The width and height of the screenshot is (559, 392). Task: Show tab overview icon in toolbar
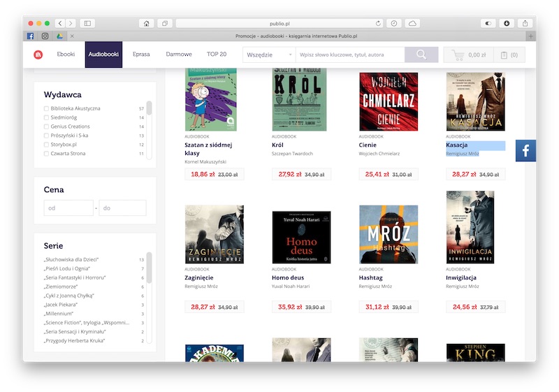[x=165, y=24]
